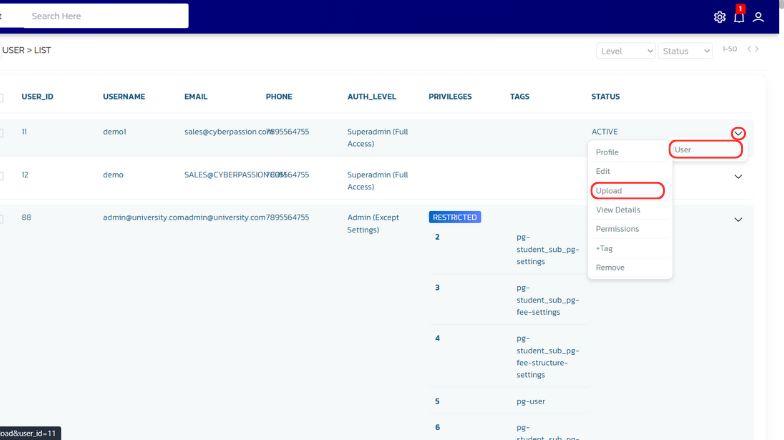The height and width of the screenshot is (440, 784).
Task: Go to the next page of users
Action: pyautogui.click(x=757, y=49)
